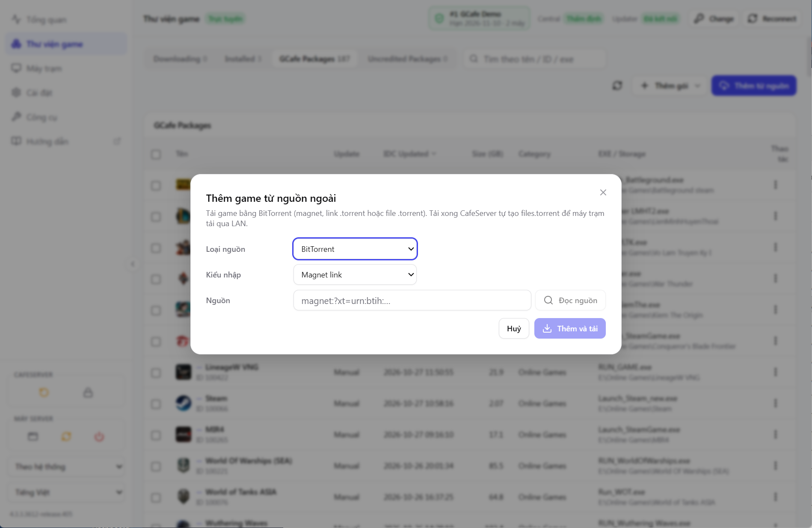Open the Loại nguồn BitTorrent dropdown

tap(355, 249)
